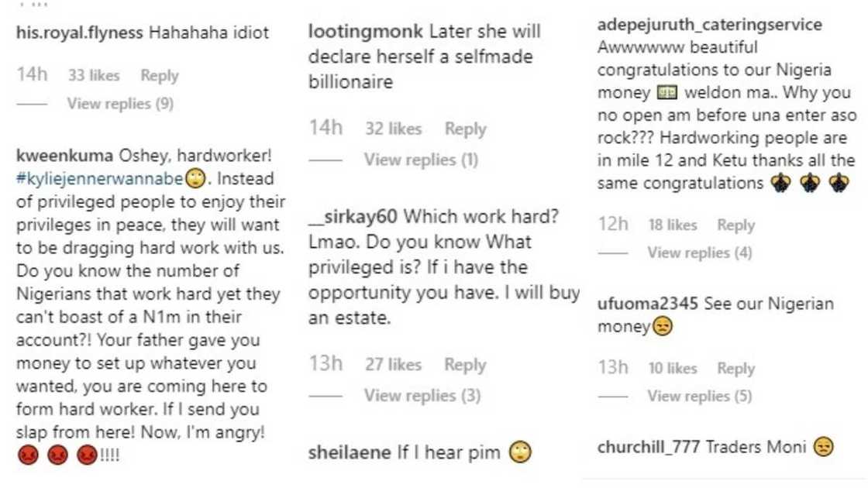
Task: Expand 9 replies under his.royal.flyness comment
Action: (x=120, y=104)
